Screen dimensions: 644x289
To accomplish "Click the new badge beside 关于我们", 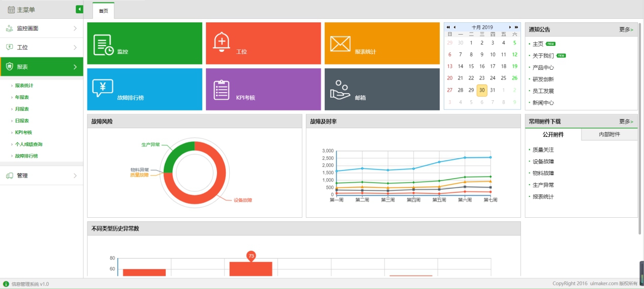I will click(x=561, y=55).
